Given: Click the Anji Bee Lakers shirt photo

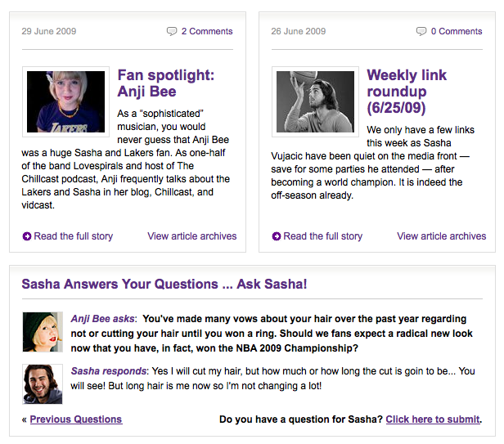Looking at the screenshot, I should point(65,101).
